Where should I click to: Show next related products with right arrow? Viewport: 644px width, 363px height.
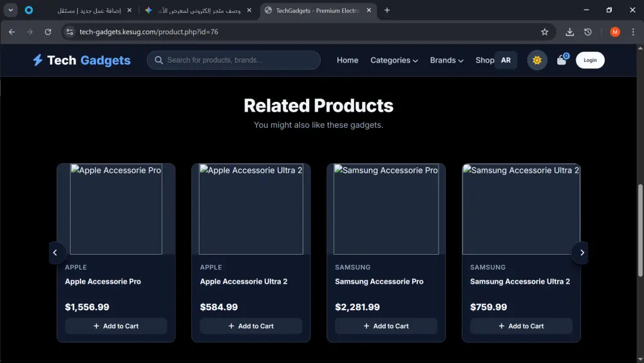pos(582,252)
